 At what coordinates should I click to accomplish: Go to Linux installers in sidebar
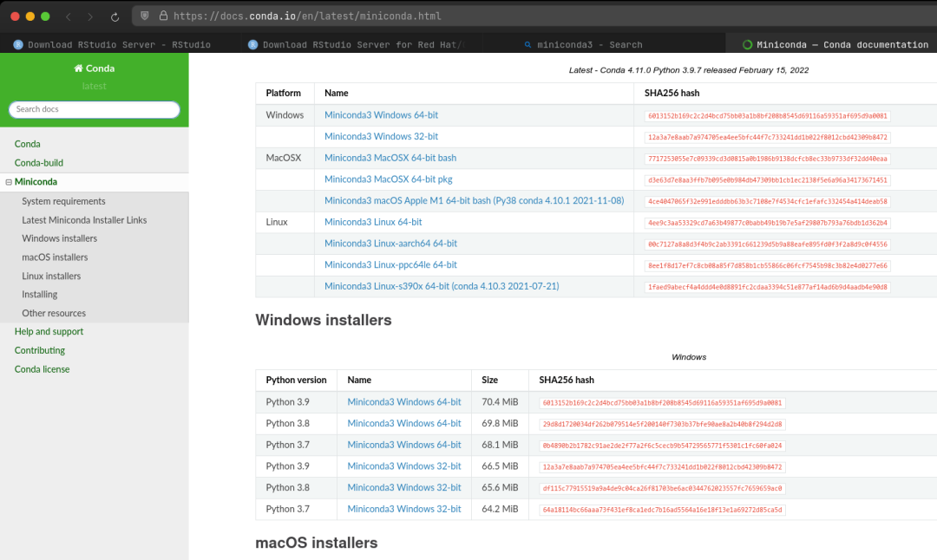(51, 276)
